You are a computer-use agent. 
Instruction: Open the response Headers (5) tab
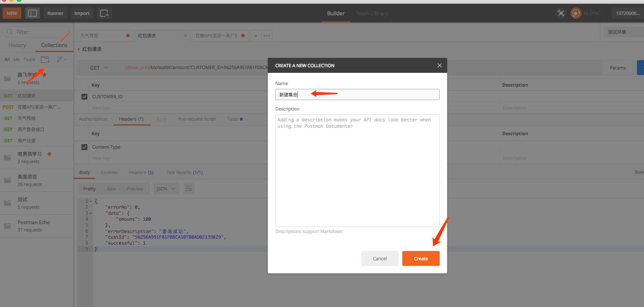pyautogui.click(x=141, y=172)
